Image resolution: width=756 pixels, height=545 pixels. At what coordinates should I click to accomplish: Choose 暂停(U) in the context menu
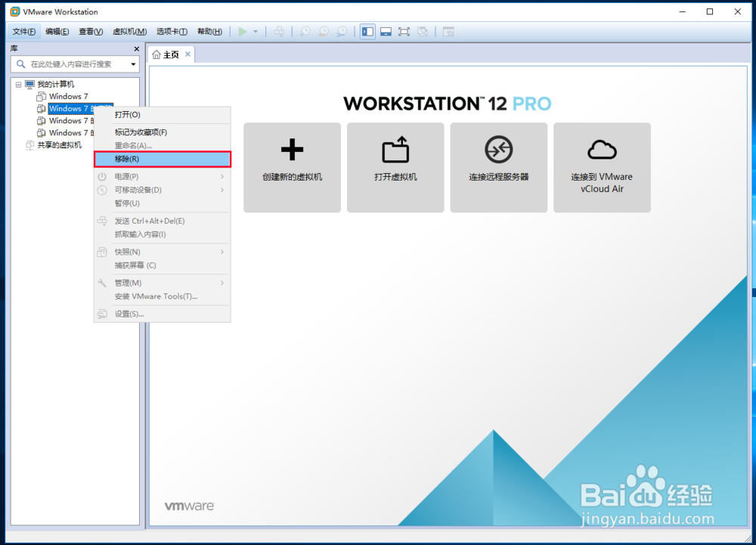pos(162,203)
